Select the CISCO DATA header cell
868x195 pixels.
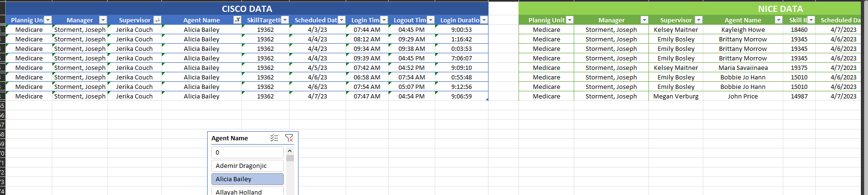pos(247,9)
